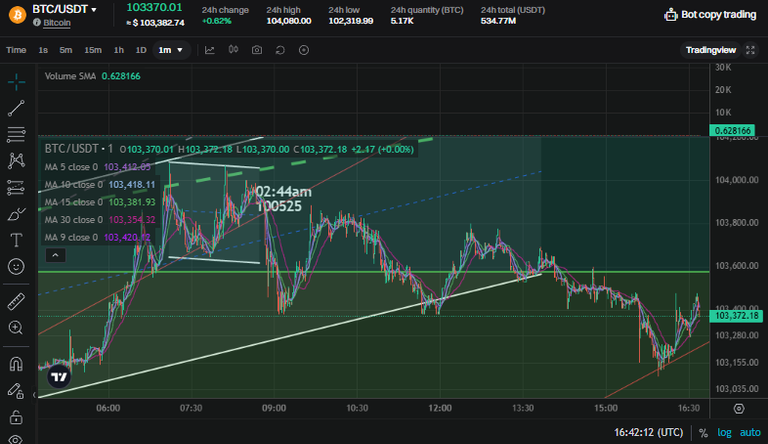Screen dimensions: 768x444
Task: Select the ruler measure tool
Action: [x=16, y=301]
